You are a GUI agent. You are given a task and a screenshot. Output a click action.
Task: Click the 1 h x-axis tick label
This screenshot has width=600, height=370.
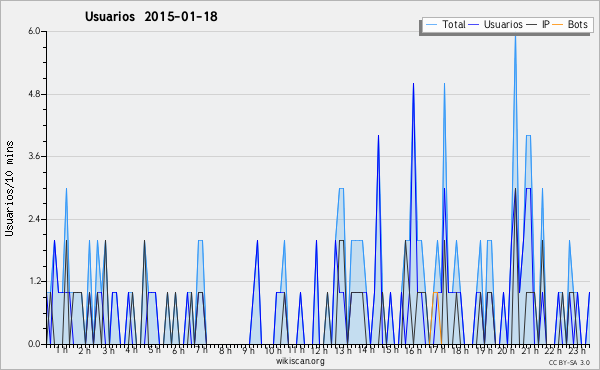tap(62, 350)
